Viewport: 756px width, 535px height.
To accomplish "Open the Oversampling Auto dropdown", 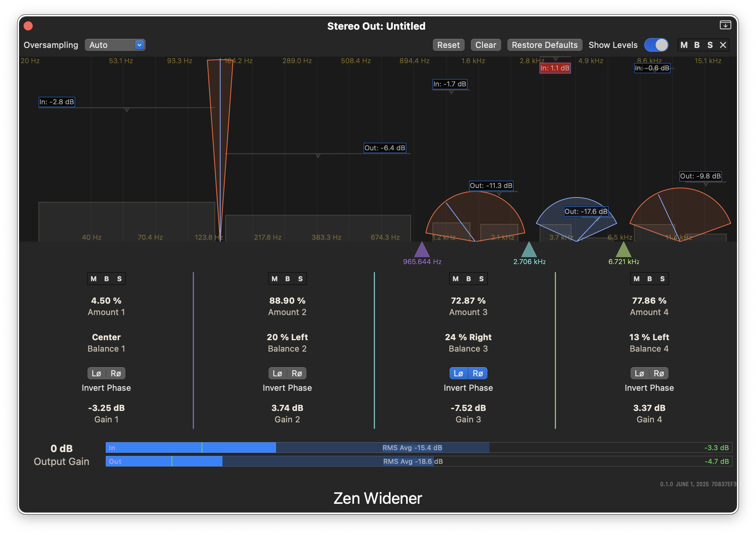I will tap(115, 45).
